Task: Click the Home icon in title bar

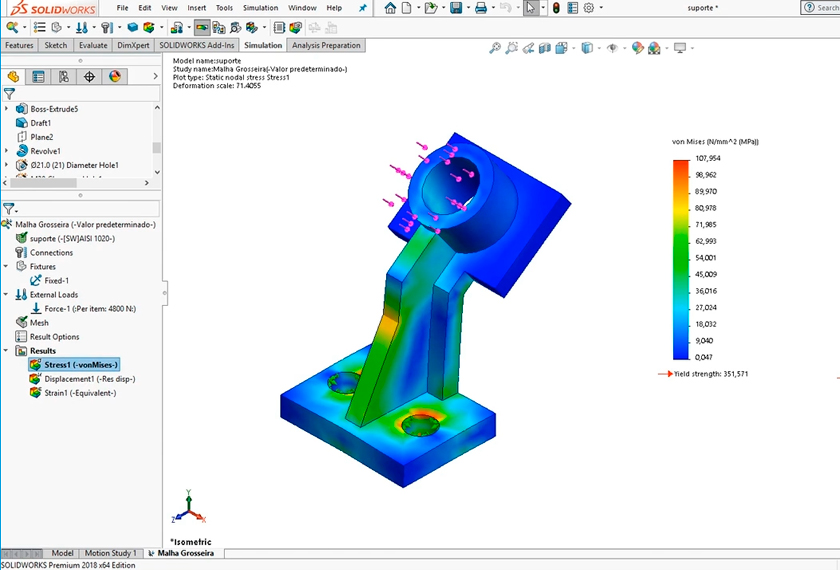Action: click(390, 8)
